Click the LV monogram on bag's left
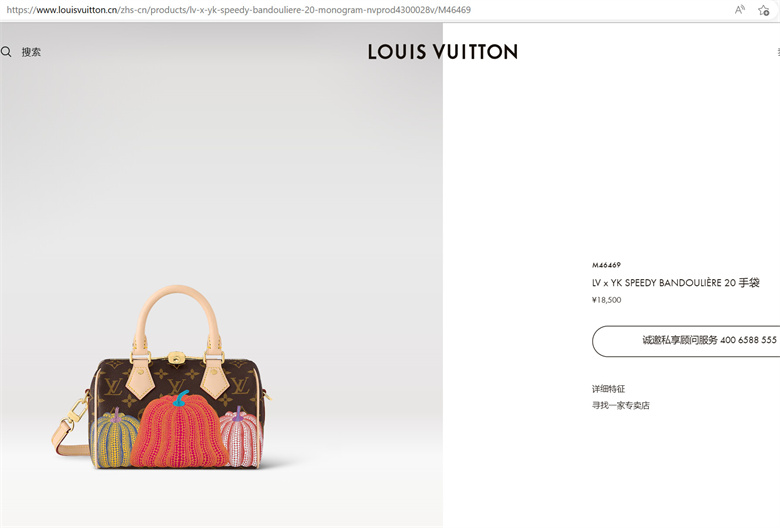780x528 pixels. tap(113, 386)
